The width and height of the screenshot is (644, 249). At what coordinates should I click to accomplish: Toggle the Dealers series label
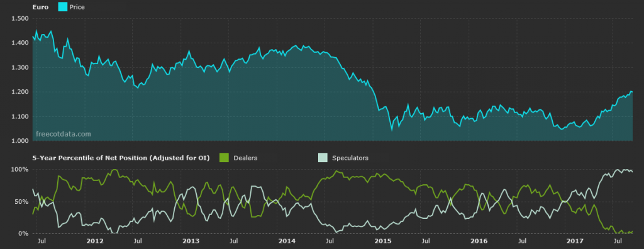(x=245, y=158)
